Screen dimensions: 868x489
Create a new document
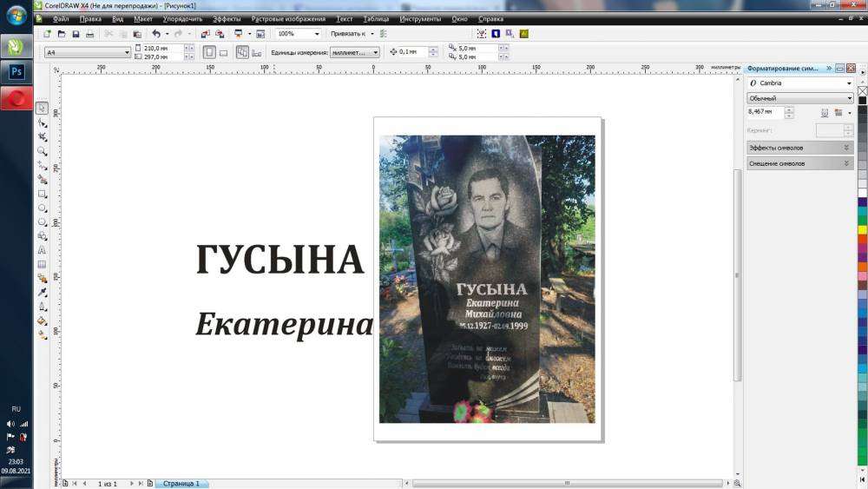point(47,34)
